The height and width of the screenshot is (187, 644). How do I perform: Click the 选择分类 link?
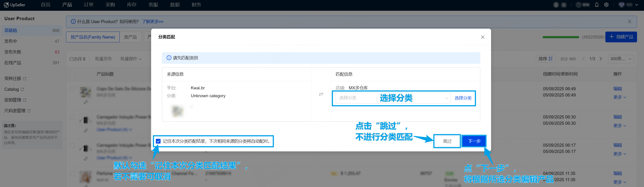click(x=463, y=98)
